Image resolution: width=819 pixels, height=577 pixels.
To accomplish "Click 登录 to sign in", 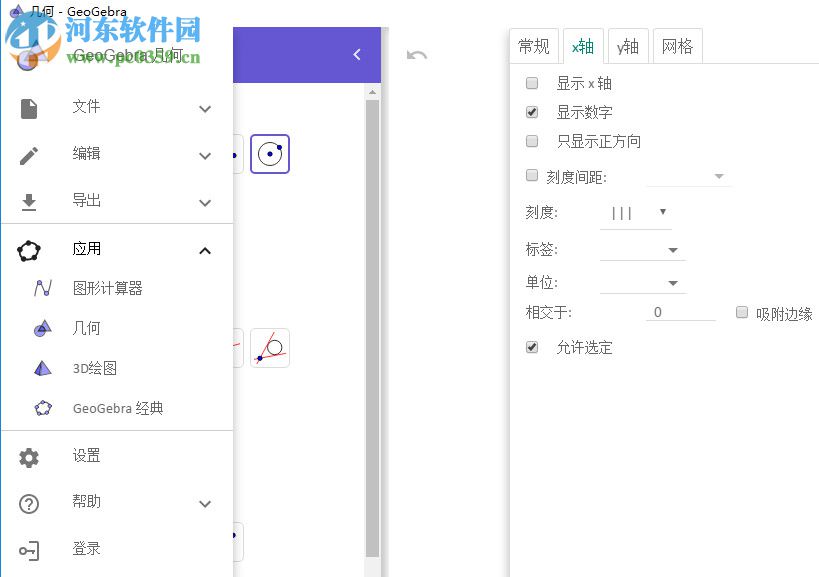I will [x=117, y=551].
